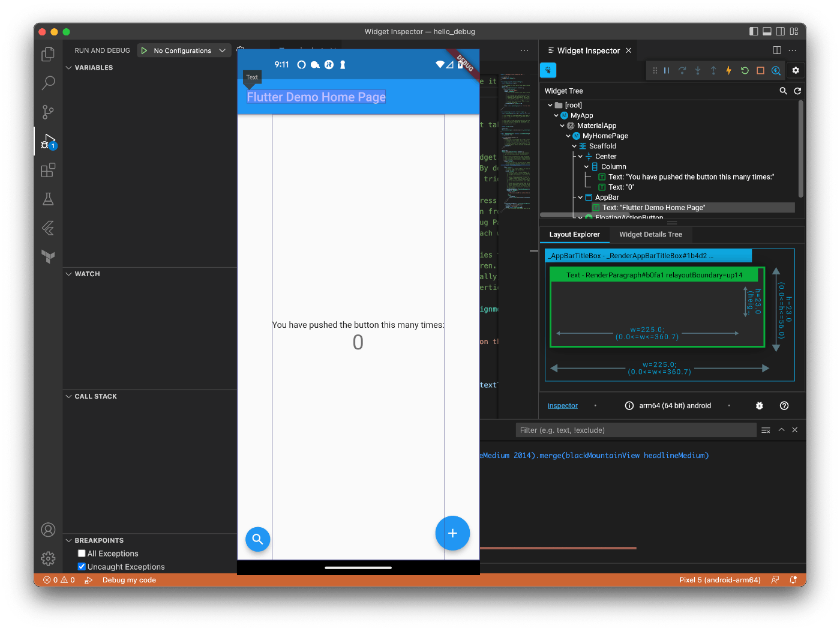Image resolution: width=840 pixels, height=631 pixels.
Task: Click the debug console filter field
Action: coord(636,430)
